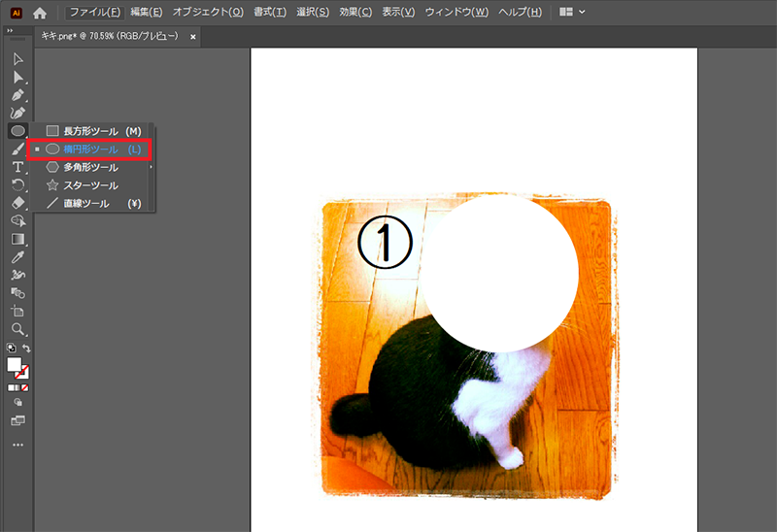Expand the toolbar with double-arrow
Viewport: 777px width, 532px height.
tap(10, 31)
